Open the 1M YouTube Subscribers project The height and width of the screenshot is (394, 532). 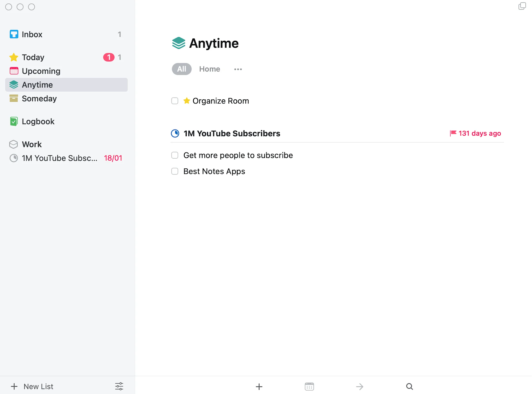[x=232, y=133]
